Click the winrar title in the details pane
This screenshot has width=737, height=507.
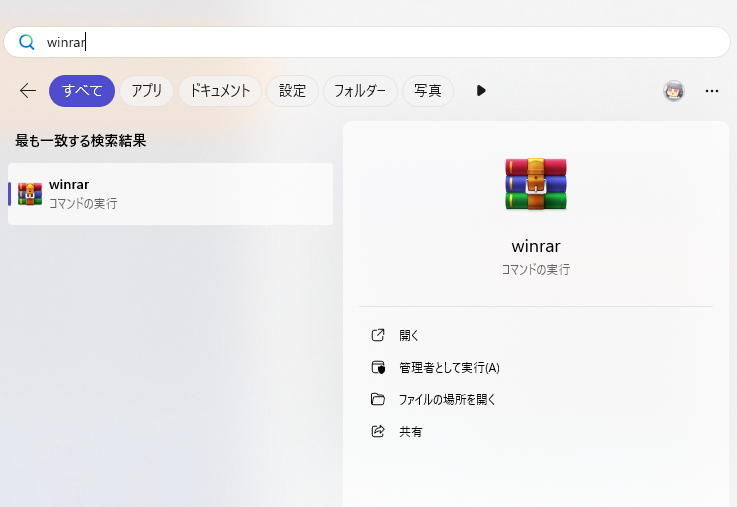click(536, 246)
